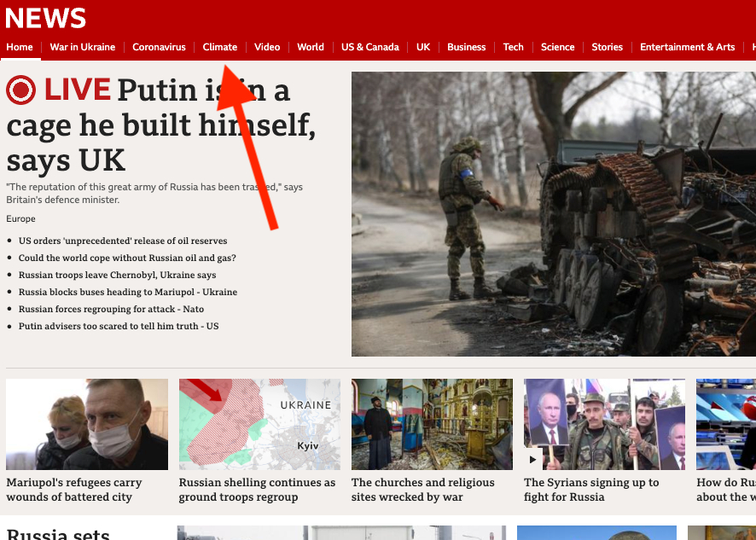Image resolution: width=756 pixels, height=540 pixels.
Task: Open 'Russia blocks buses heading to Mariupol'
Action: 128,292
